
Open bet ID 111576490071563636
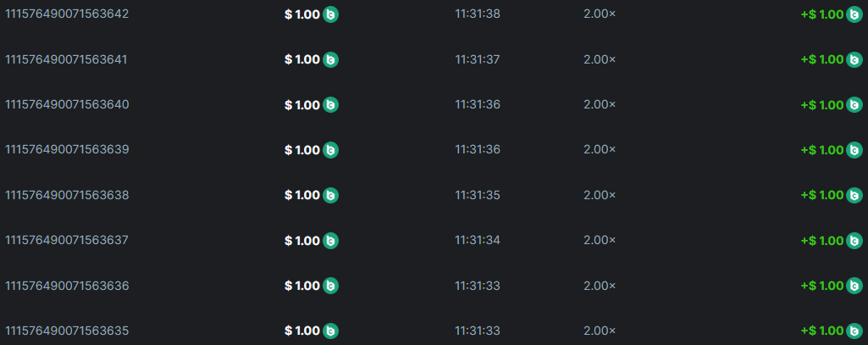click(67, 285)
